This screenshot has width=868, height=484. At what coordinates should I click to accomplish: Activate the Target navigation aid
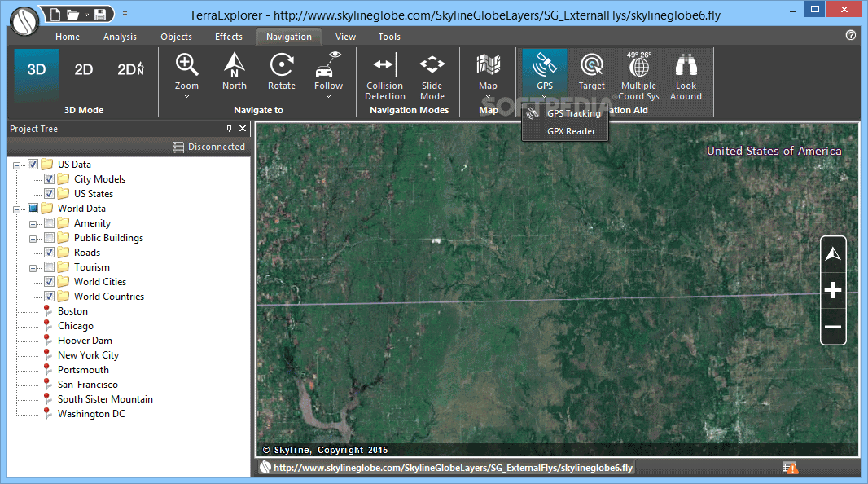click(x=592, y=71)
